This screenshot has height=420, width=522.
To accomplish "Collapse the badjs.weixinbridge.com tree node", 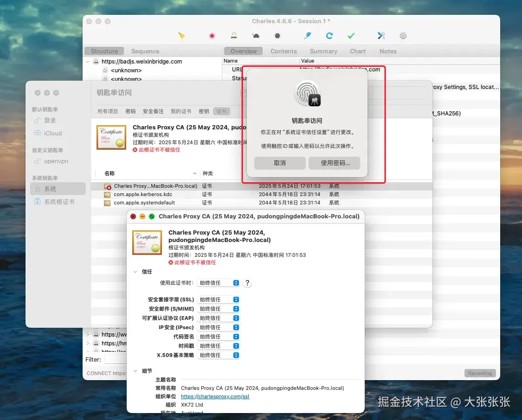I will coord(88,62).
